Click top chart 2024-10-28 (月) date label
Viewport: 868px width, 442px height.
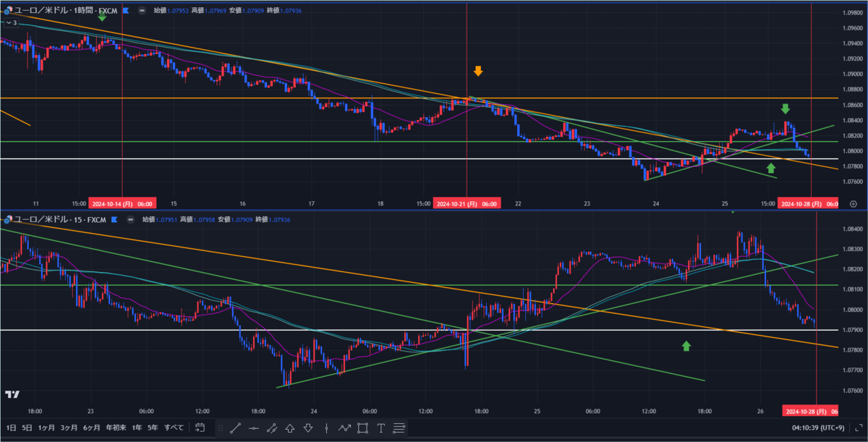click(x=809, y=204)
